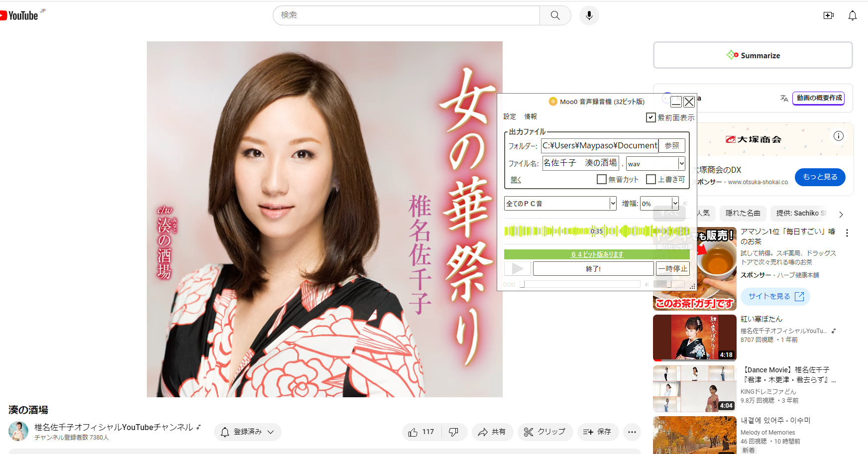The image size is (868, 454).
Task: Open more actions three-dot menu
Action: (x=632, y=432)
